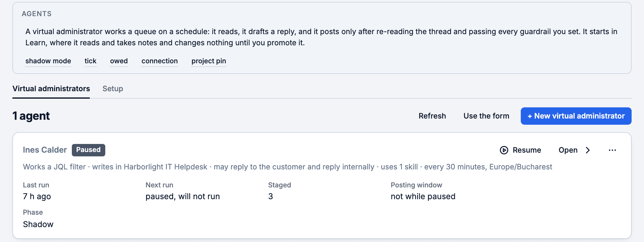
Task: Click the tick glossary term
Action: pos(90,61)
